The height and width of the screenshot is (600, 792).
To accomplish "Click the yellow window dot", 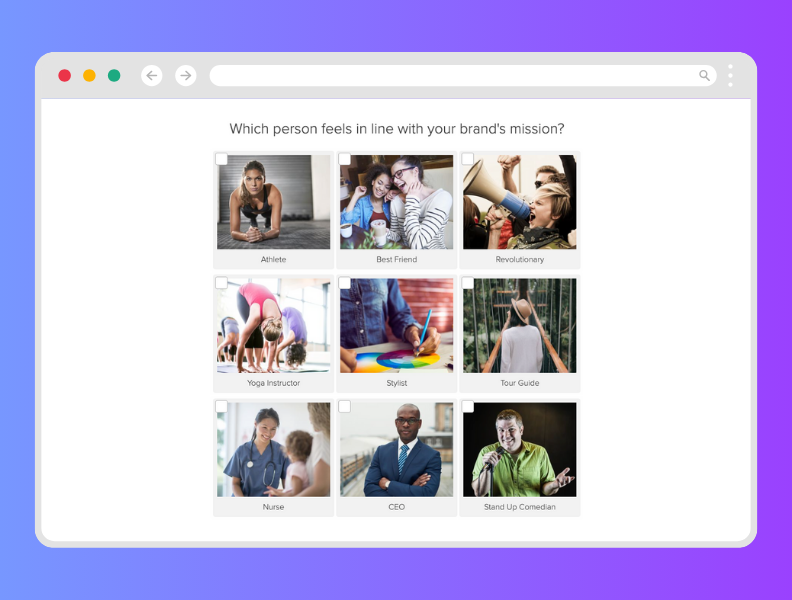I will tap(89, 76).
